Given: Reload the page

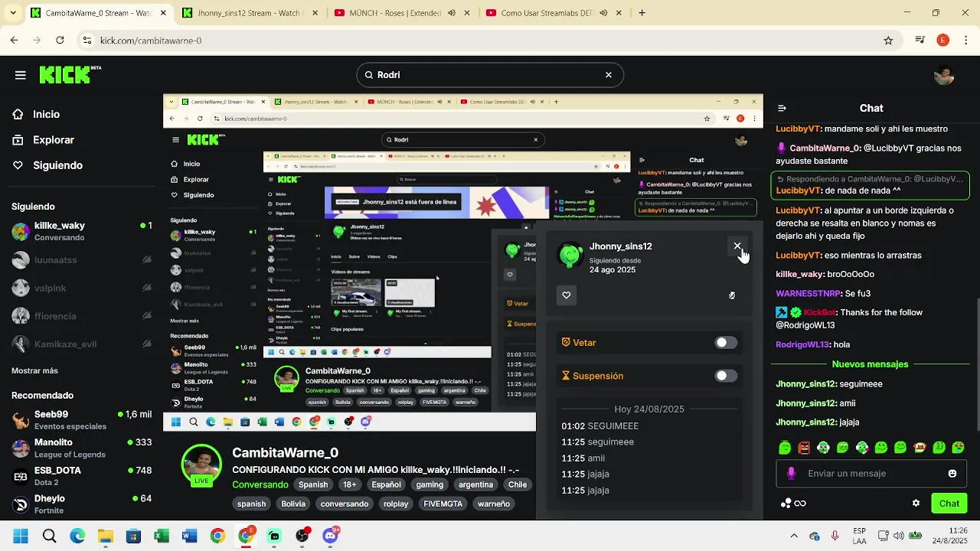Looking at the screenshot, I should coord(60,41).
